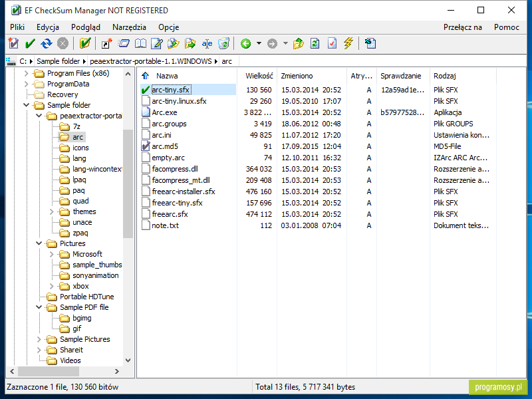Select the facompress_mt.dll file

coord(181,180)
